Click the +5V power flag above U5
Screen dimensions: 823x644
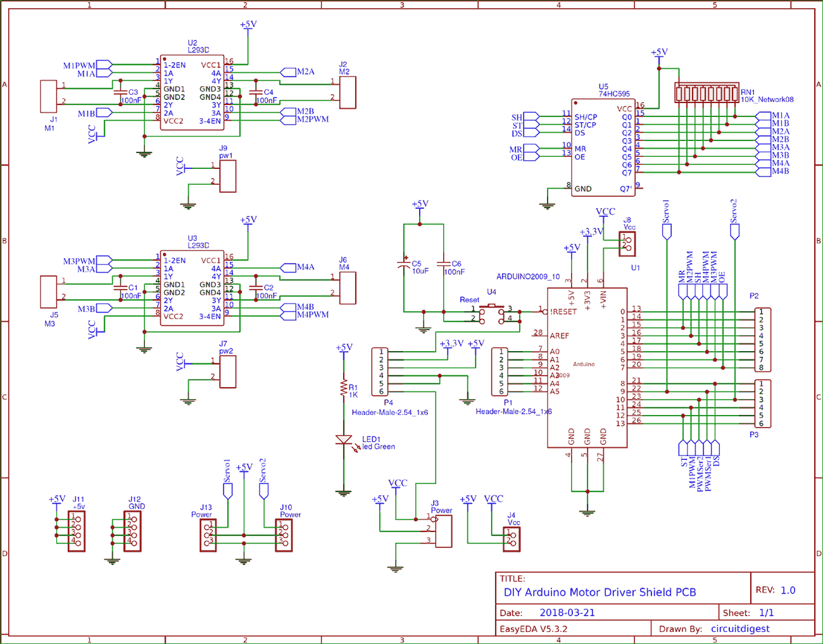(660, 54)
